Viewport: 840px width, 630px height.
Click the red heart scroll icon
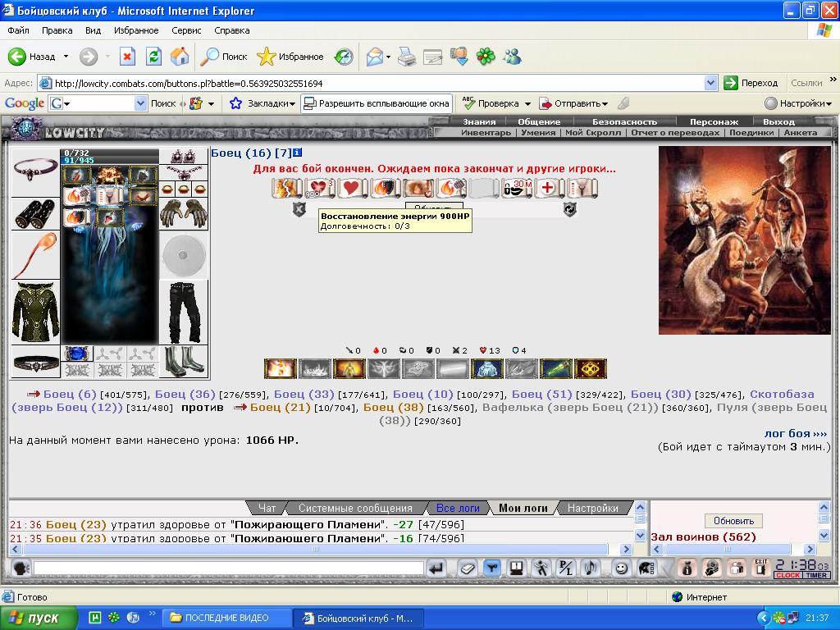[x=351, y=188]
